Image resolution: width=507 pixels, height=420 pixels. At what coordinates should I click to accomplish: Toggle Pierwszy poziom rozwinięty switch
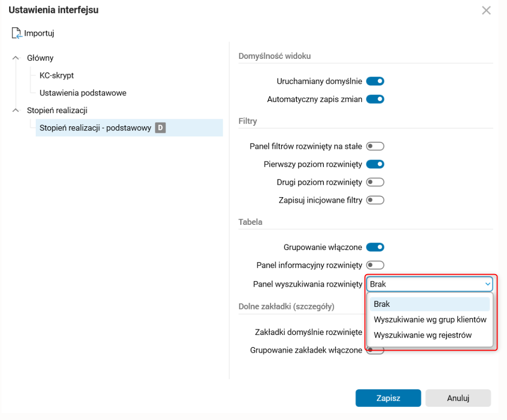pos(375,164)
